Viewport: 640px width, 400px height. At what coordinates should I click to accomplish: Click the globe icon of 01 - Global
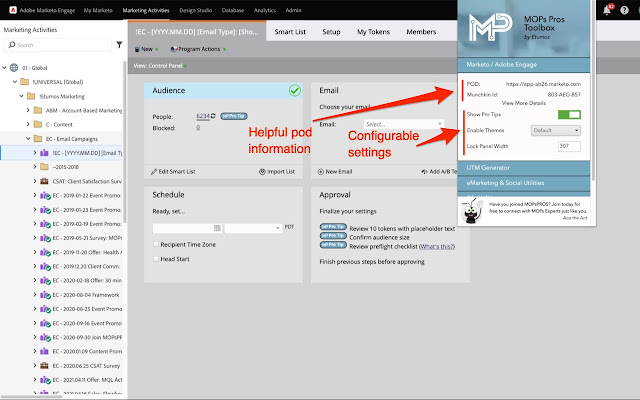14,67
